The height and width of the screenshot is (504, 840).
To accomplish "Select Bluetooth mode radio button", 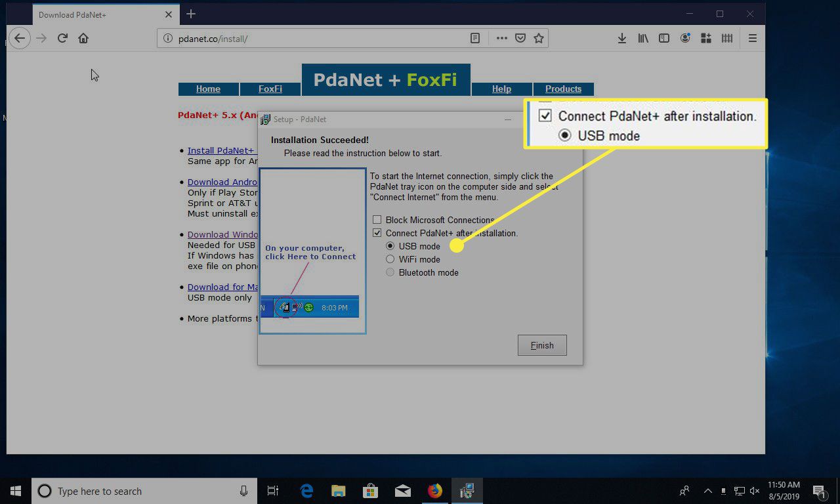I will coord(390,272).
